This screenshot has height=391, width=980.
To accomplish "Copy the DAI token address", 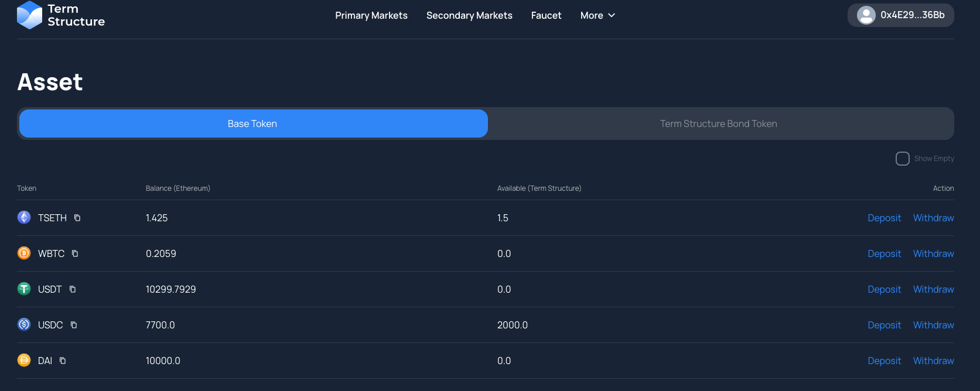I will click(x=63, y=361).
